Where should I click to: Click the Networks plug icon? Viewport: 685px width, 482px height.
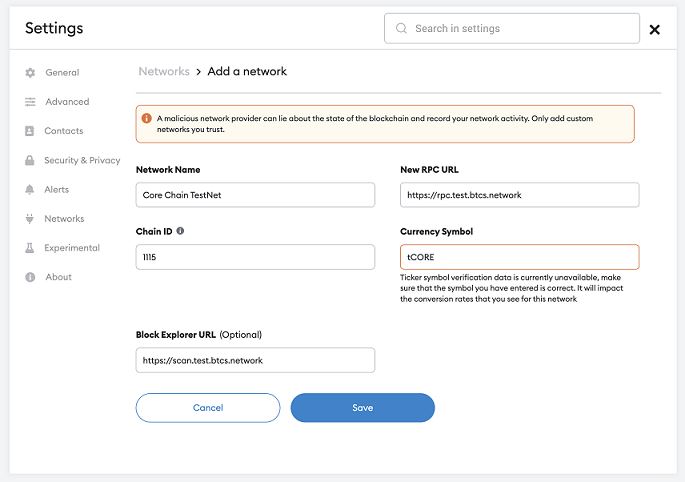(30, 219)
